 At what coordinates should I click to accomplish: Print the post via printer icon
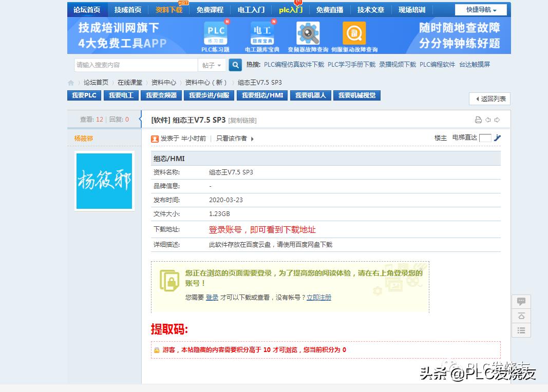(x=479, y=120)
